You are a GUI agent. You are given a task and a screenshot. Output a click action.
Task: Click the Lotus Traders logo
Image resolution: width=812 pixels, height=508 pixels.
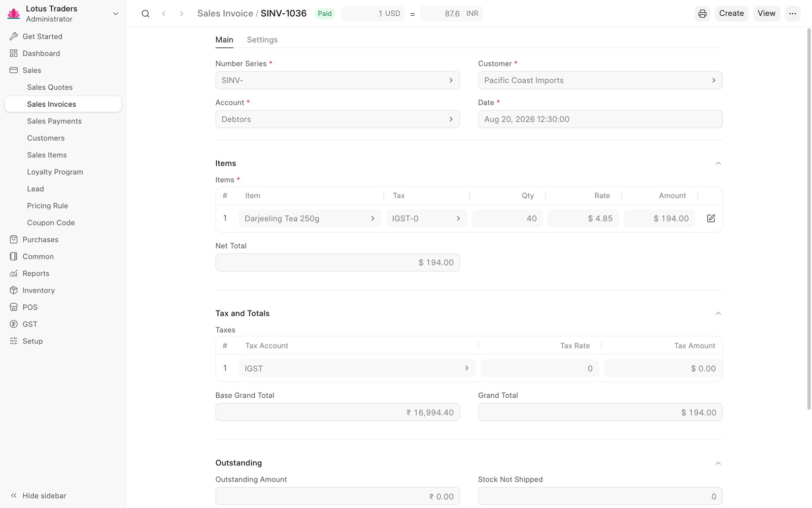(14, 14)
